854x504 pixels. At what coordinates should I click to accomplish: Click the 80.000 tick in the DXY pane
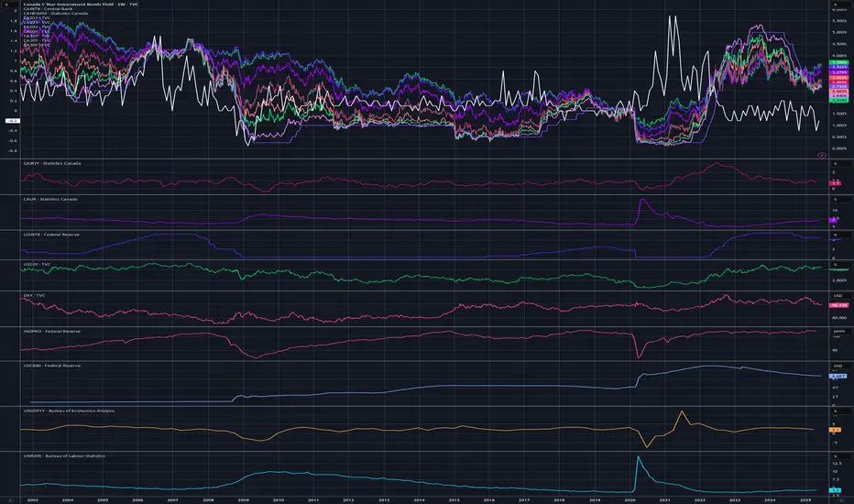[x=839, y=318]
